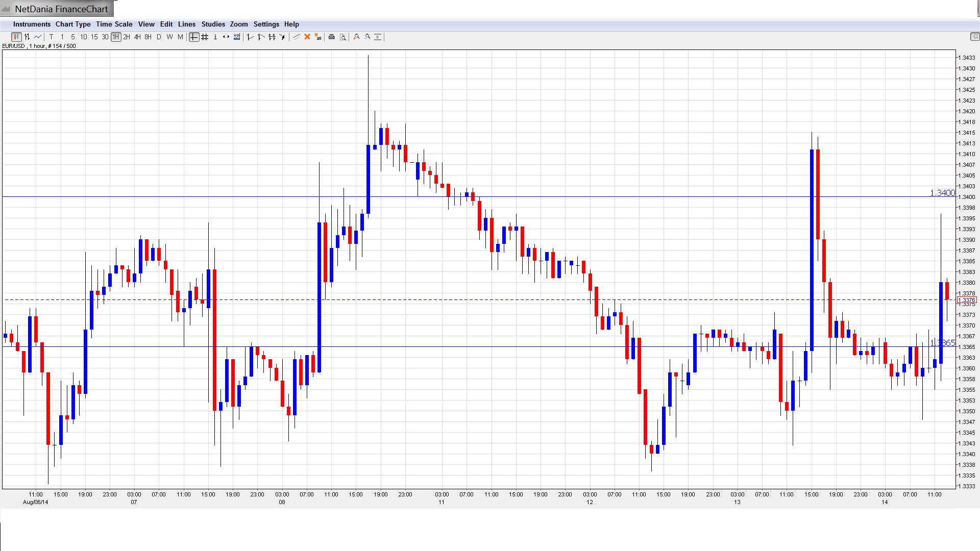Select arrow line drawing tool
980x551 pixels.
[282, 37]
